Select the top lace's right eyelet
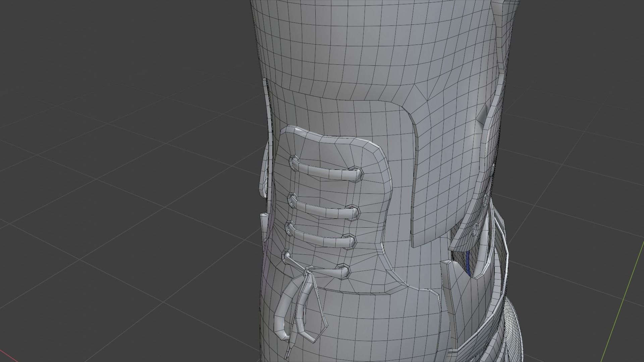644x362 pixels. tap(356, 173)
